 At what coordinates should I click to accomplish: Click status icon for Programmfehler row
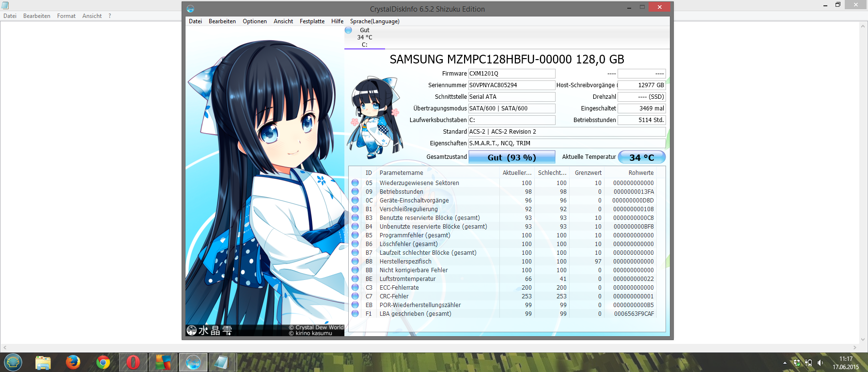(355, 235)
